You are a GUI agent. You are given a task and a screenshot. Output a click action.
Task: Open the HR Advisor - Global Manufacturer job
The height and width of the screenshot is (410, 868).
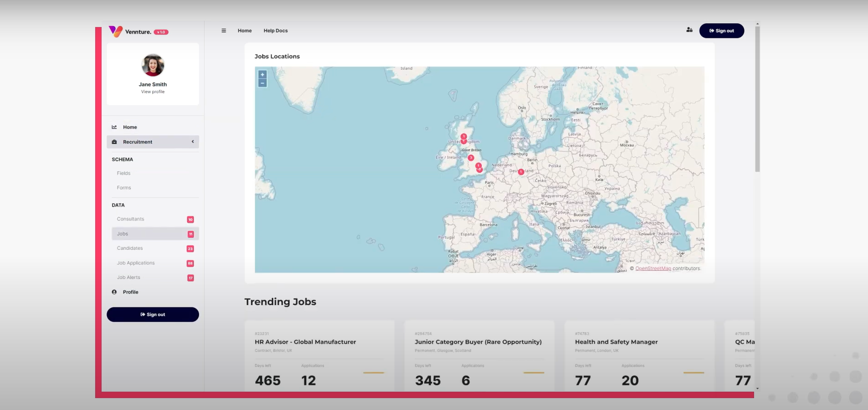coord(305,342)
